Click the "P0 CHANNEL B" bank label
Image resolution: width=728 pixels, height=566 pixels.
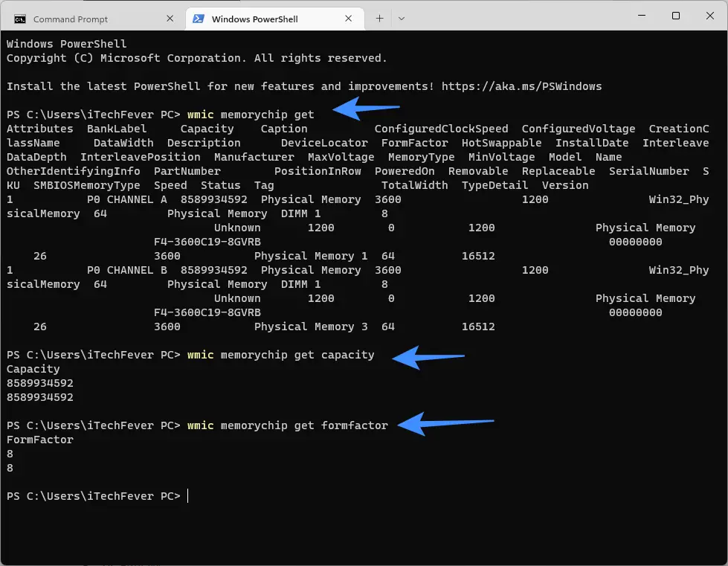point(126,270)
